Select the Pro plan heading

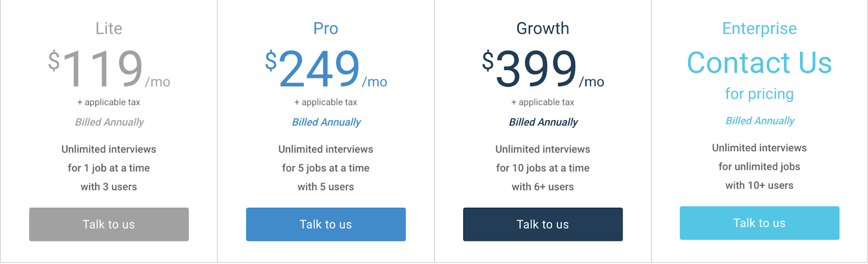tap(326, 28)
